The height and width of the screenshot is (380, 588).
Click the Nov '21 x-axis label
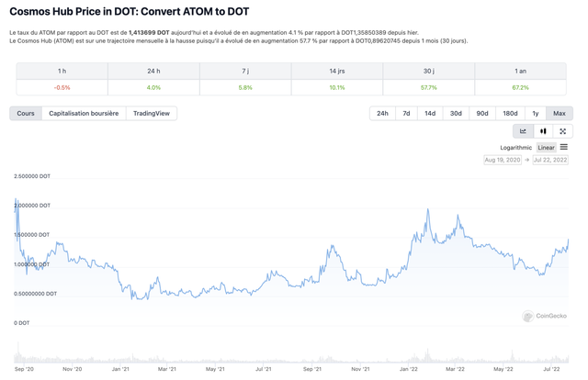tap(360, 369)
